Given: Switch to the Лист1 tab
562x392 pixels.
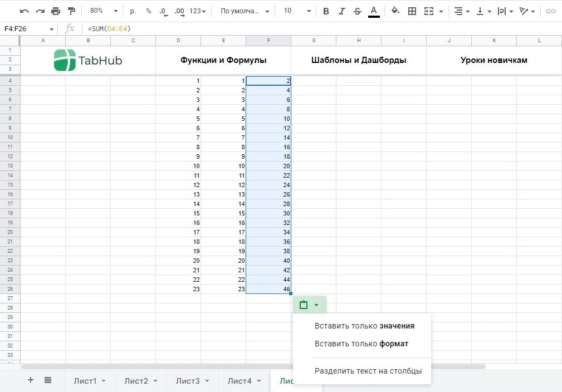Looking at the screenshot, I should pos(85,381).
